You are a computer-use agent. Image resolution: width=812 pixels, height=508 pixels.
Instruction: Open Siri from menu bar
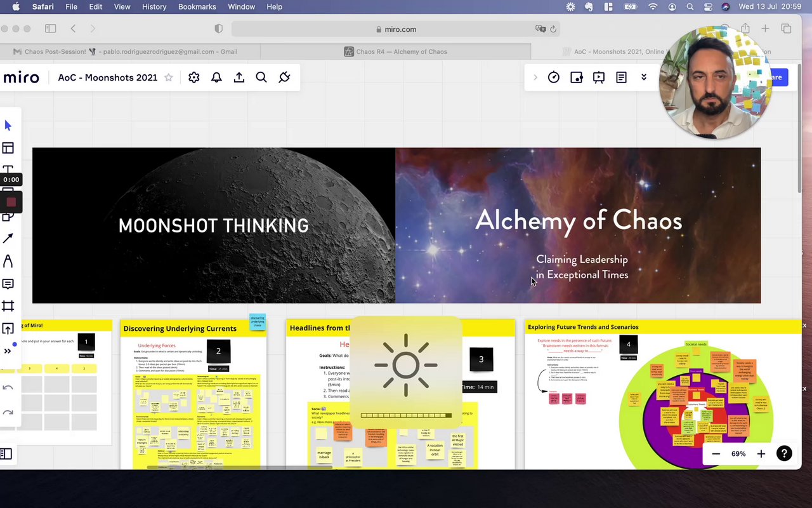tap(726, 6)
